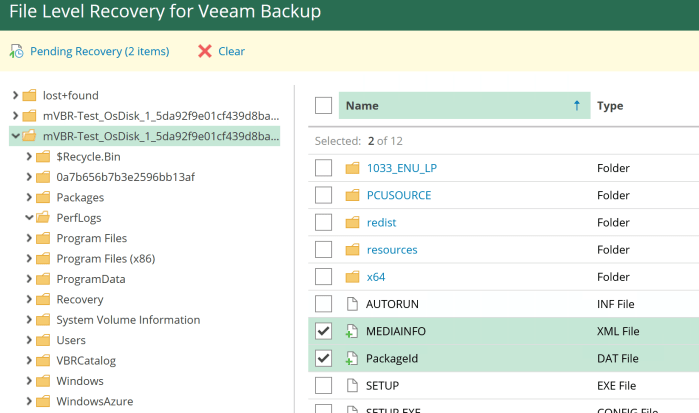Check the x64 folder checkbox

coord(323,277)
